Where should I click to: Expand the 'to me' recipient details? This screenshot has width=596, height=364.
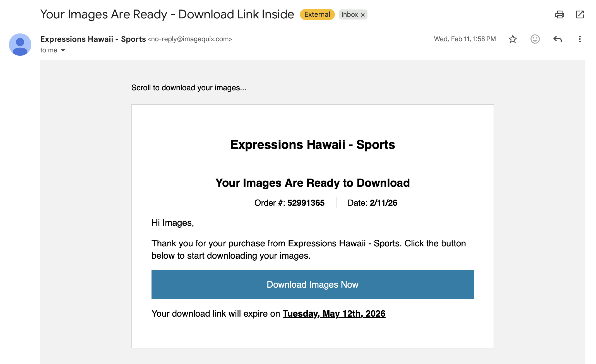click(x=63, y=50)
